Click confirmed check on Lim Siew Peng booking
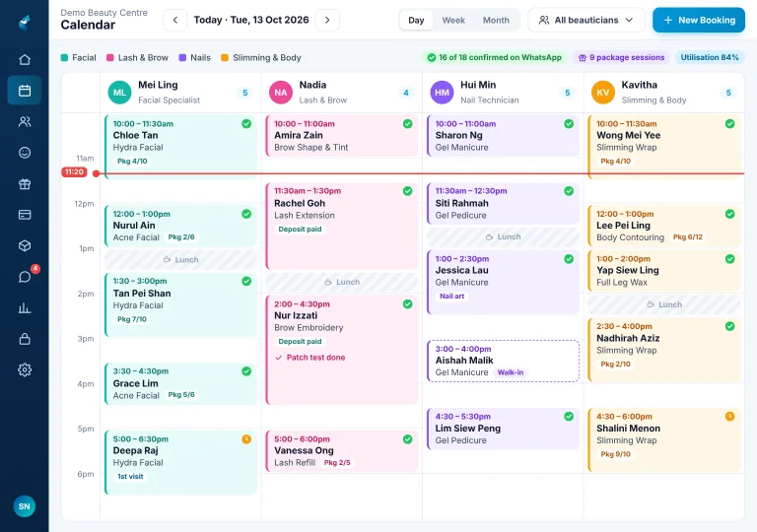 [x=569, y=416]
